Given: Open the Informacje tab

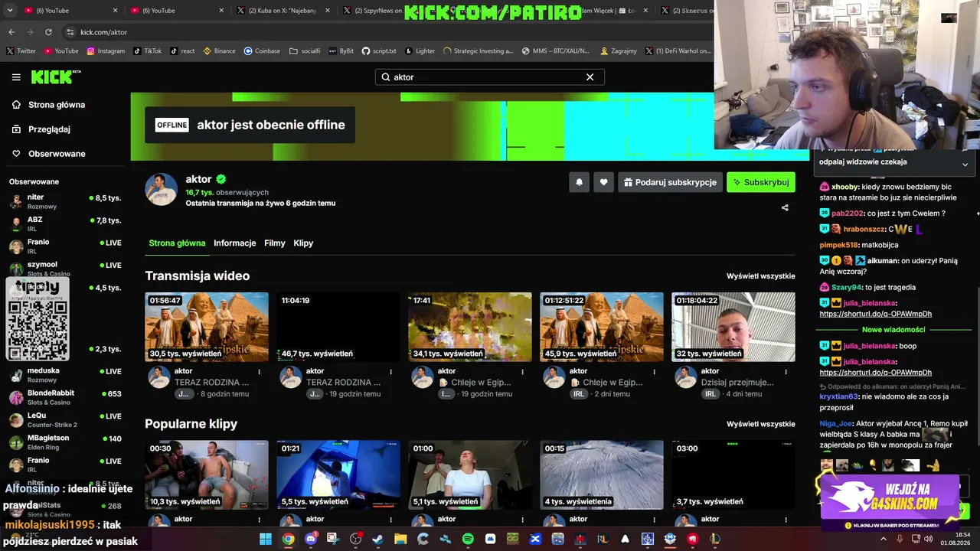Looking at the screenshot, I should click(234, 243).
